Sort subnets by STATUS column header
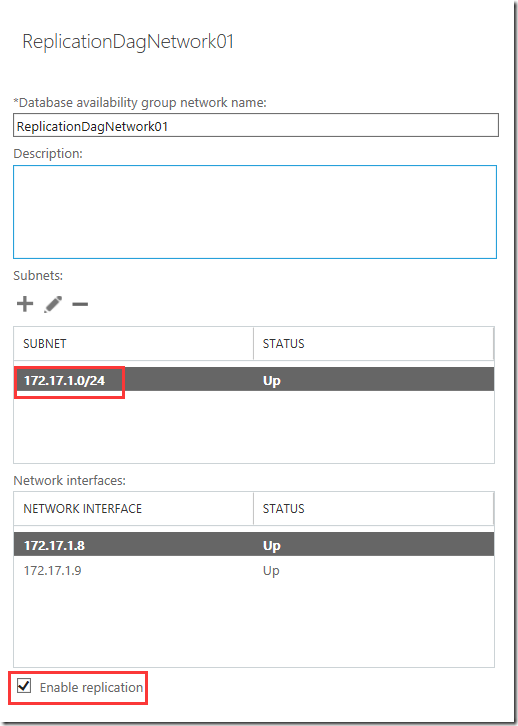The width and height of the screenshot is (518, 726). [x=374, y=344]
